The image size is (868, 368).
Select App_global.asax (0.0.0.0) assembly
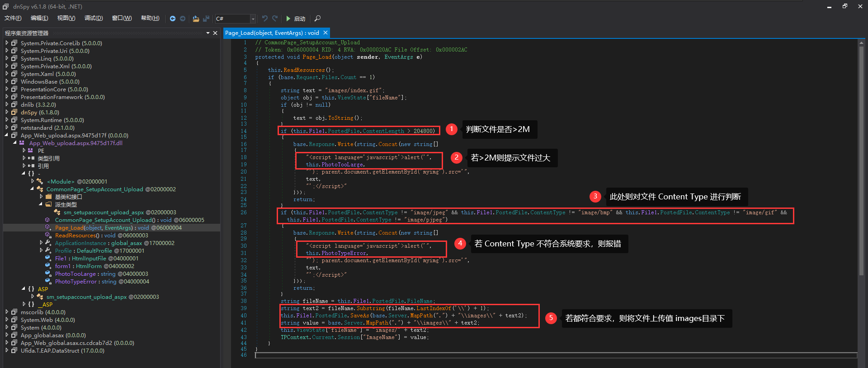tap(53, 335)
